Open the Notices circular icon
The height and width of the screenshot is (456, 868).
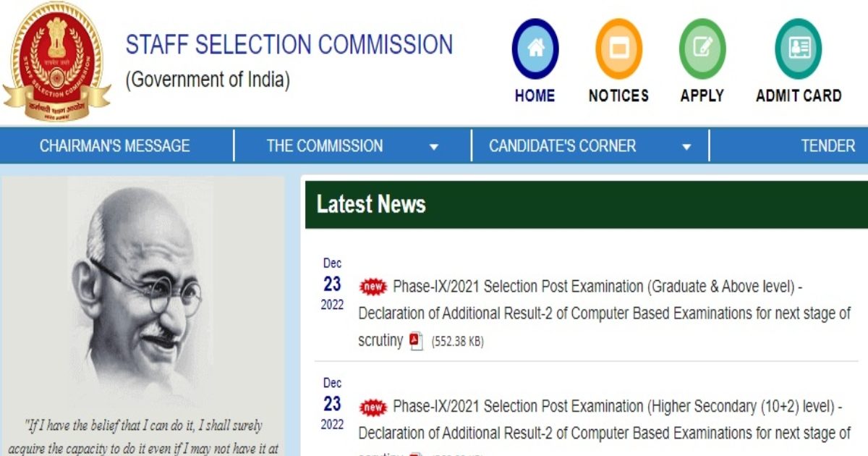click(x=618, y=50)
